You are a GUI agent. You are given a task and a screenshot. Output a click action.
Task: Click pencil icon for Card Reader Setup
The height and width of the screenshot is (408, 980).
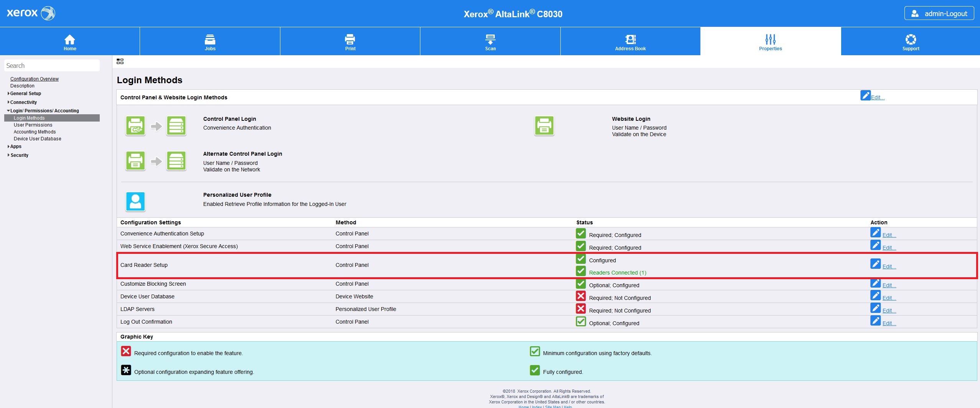point(875,264)
